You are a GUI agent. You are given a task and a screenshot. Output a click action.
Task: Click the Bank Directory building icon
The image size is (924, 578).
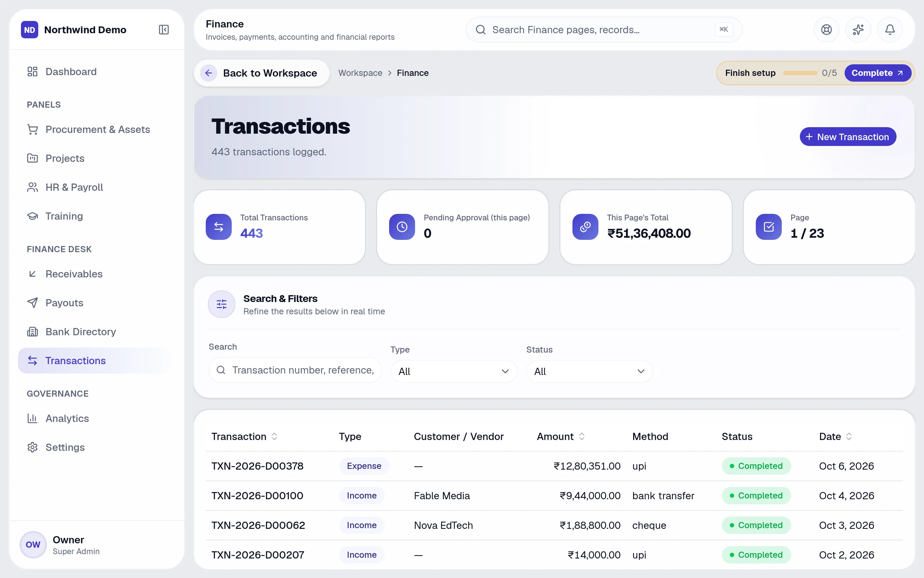[x=32, y=332]
